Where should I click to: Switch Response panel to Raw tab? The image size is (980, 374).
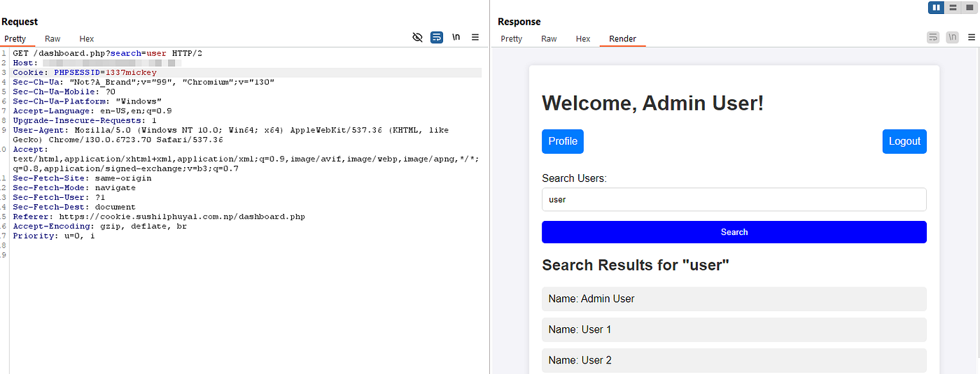[x=549, y=39]
